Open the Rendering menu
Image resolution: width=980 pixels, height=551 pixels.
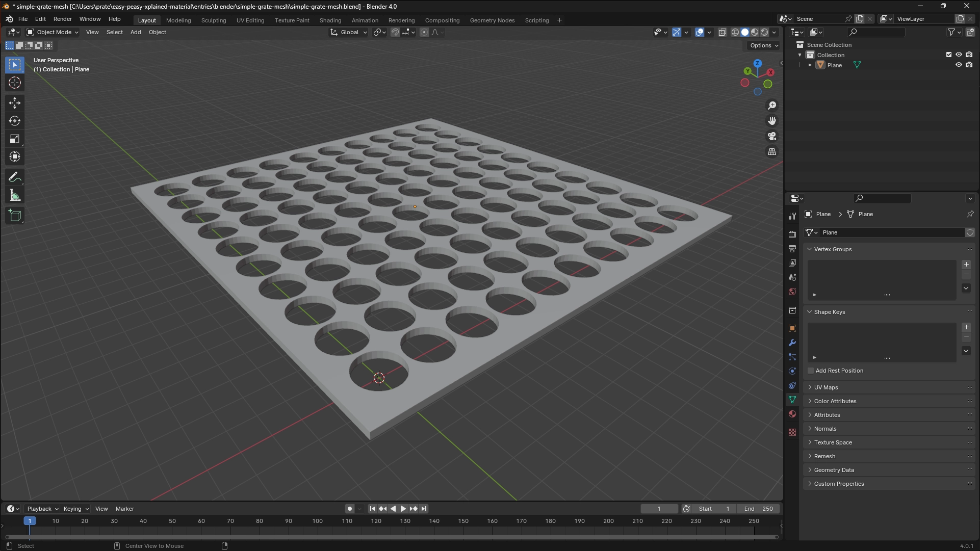(401, 20)
